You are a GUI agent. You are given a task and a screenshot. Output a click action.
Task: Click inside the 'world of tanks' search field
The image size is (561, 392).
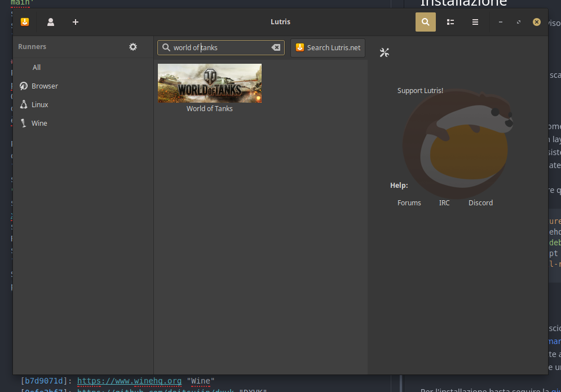coord(221,47)
